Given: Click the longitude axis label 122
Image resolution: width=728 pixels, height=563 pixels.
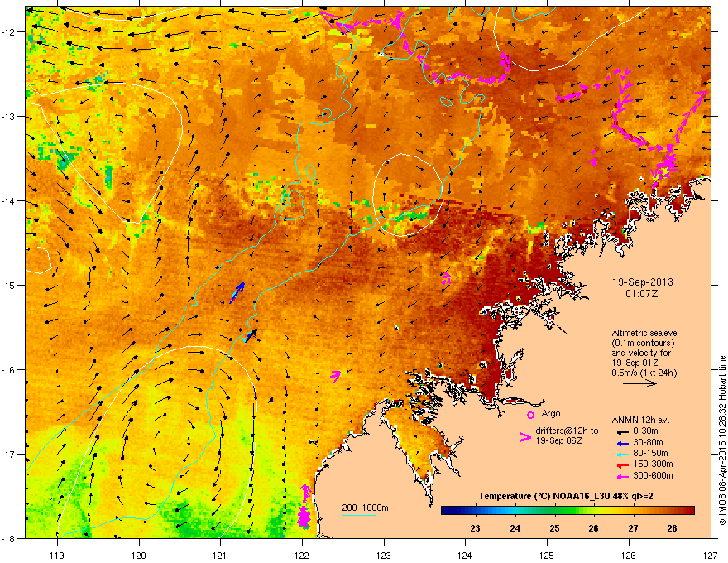Looking at the screenshot, I should click(x=302, y=555).
